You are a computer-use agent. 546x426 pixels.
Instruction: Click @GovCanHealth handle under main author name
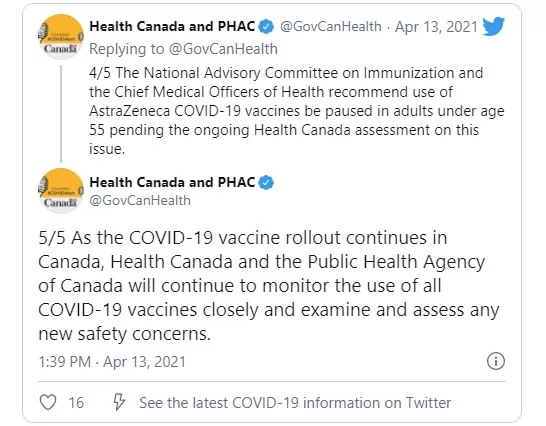(x=140, y=201)
